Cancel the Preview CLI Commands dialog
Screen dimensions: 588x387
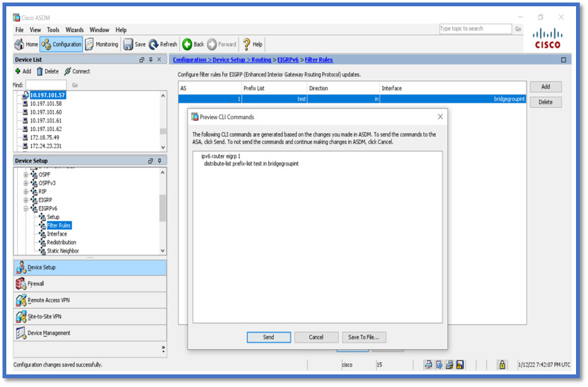coord(316,337)
